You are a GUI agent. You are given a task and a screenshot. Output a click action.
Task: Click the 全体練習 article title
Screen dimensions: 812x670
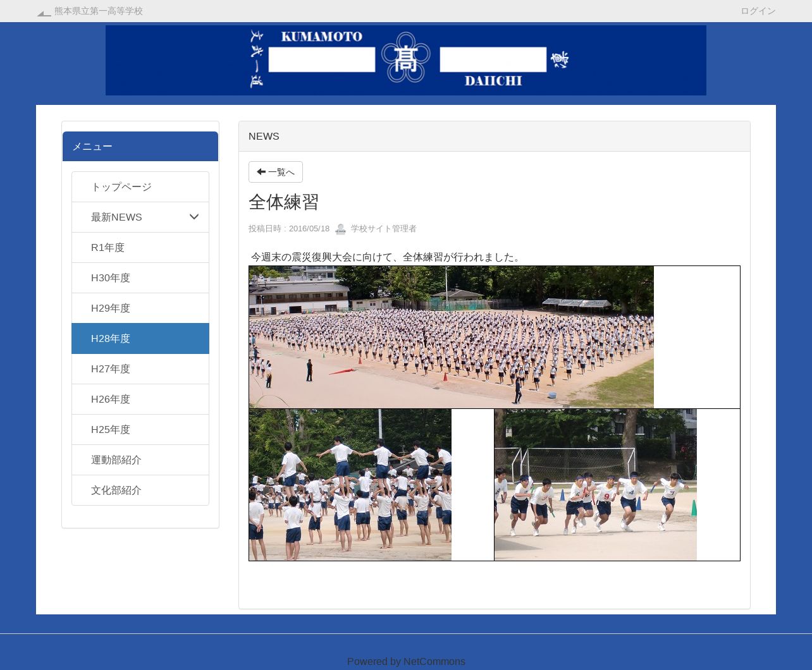284,202
